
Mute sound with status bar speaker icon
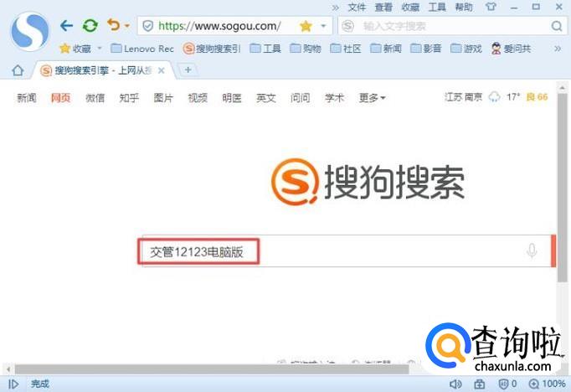455,384
